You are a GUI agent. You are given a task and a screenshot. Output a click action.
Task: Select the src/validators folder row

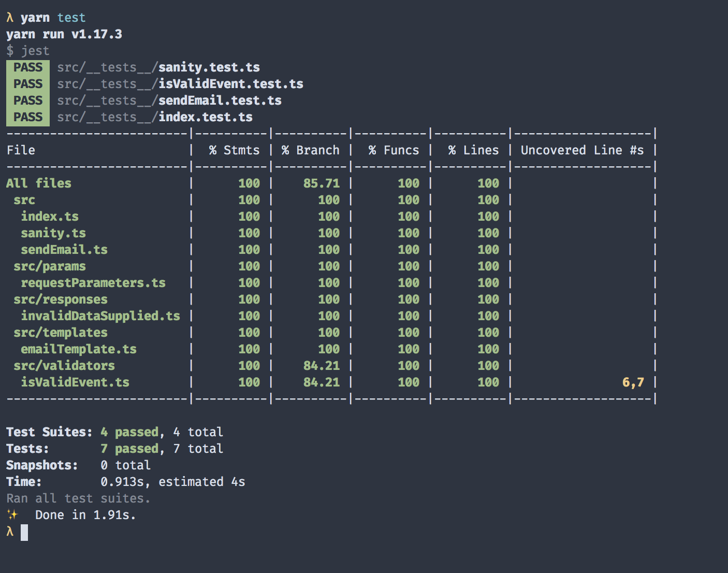[x=64, y=366]
